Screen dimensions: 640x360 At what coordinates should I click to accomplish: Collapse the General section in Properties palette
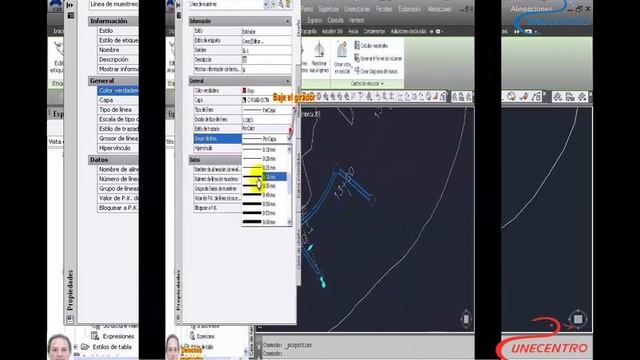point(288,81)
